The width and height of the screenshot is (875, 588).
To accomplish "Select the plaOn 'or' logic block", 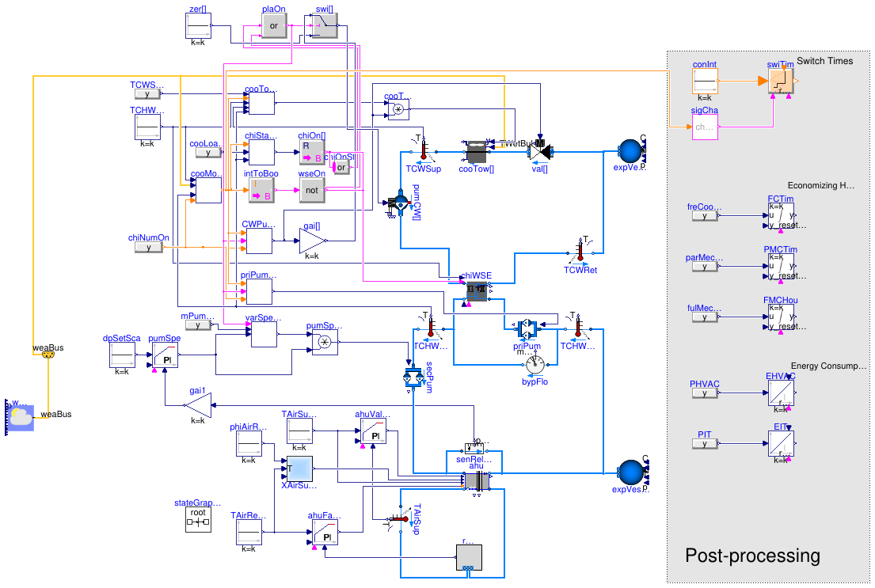I will pos(274,25).
